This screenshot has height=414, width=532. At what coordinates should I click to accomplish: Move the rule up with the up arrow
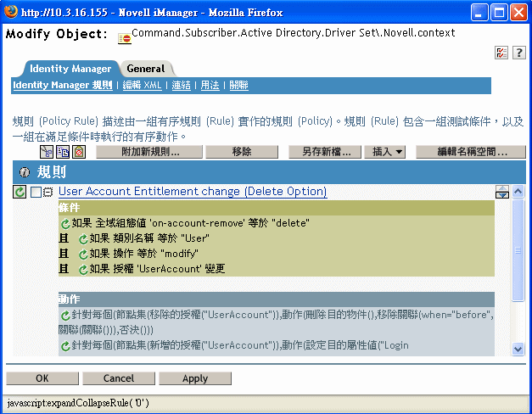pyautogui.click(x=502, y=188)
